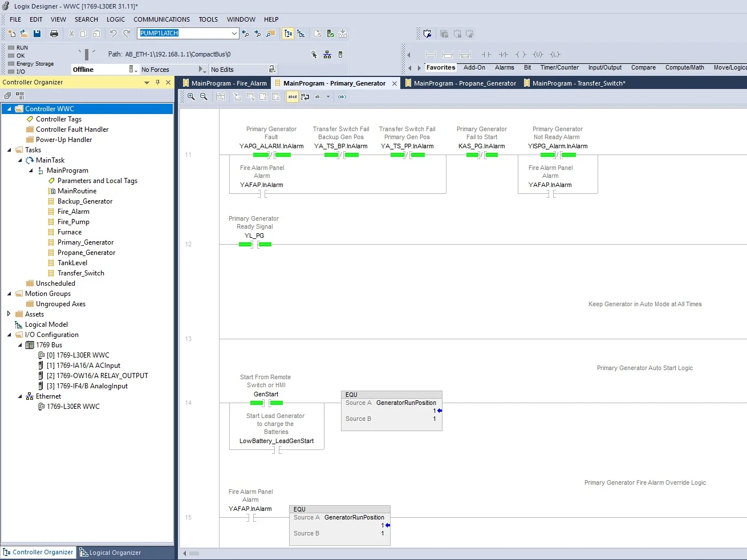
Task: Save the project with the floppy icon
Action: point(37,34)
